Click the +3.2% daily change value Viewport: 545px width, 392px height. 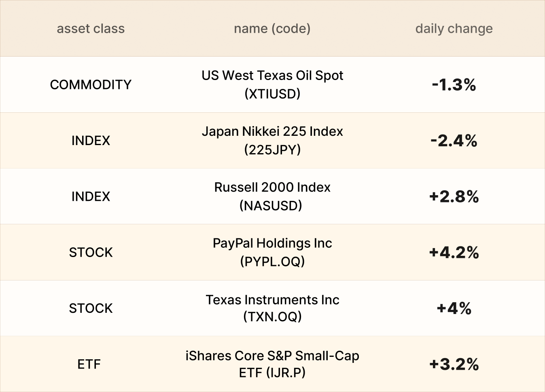(x=454, y=364)
